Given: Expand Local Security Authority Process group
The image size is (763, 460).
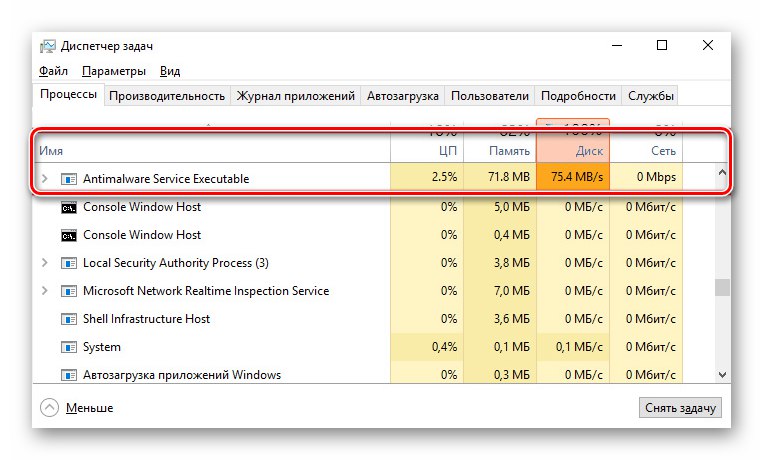Looking at the screenshot, I should (x=43, y=263).
